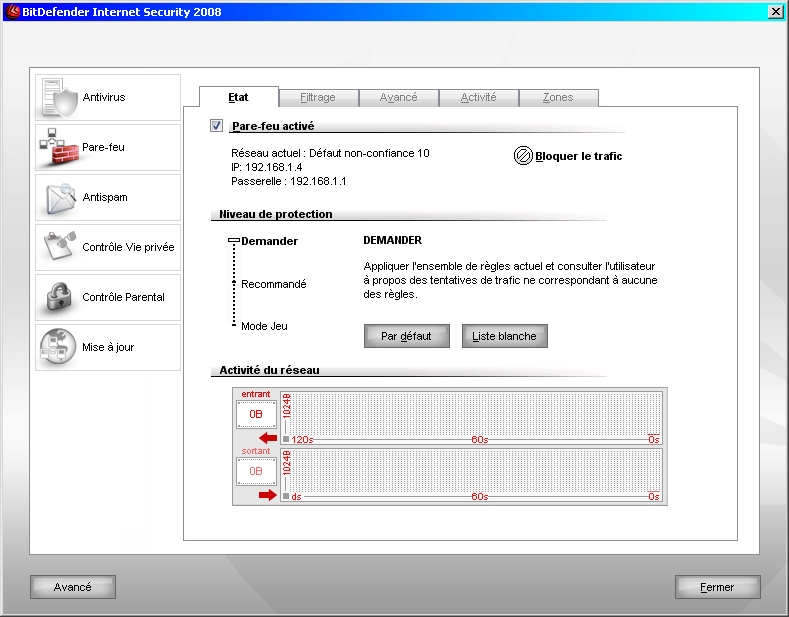Open the Avancé tab
This screenshot has width=789, height=617.
click(398, 98)
